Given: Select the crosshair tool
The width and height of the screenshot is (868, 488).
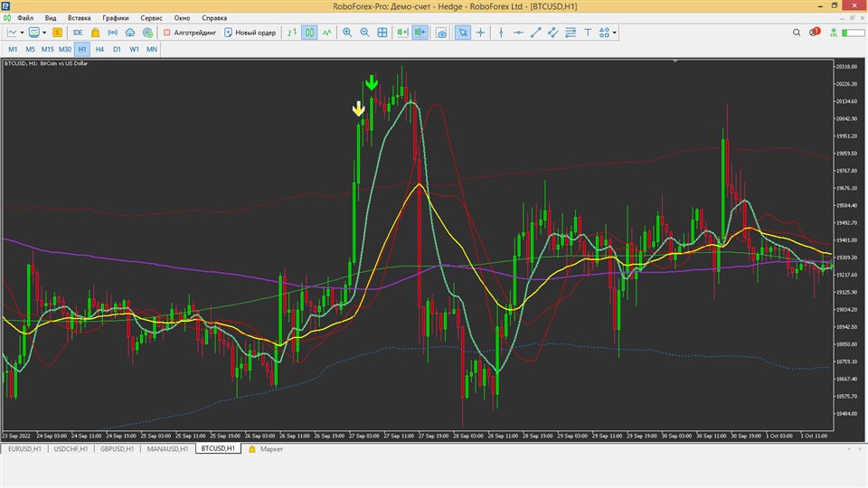Looking at the screenshot, I should click(480, 33).
